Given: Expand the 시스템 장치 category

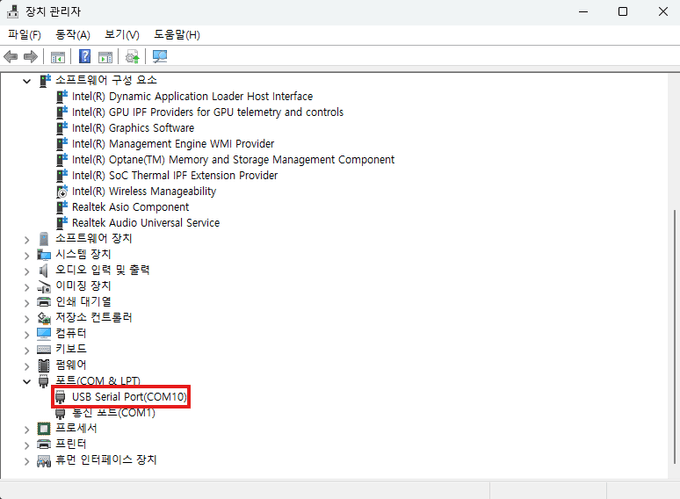Looking at the screenshot, I should [27, 255].
